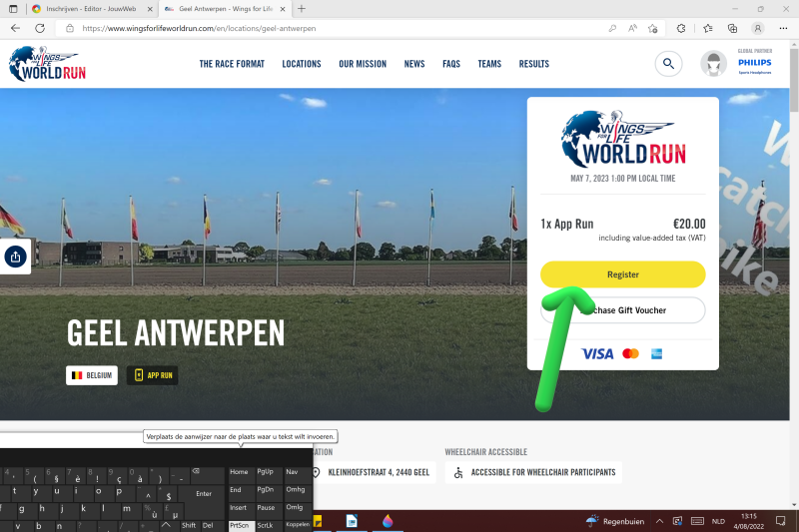
Task: Click the Philips global partner logo
Action: pyautogui.click(x=755, y=63)
